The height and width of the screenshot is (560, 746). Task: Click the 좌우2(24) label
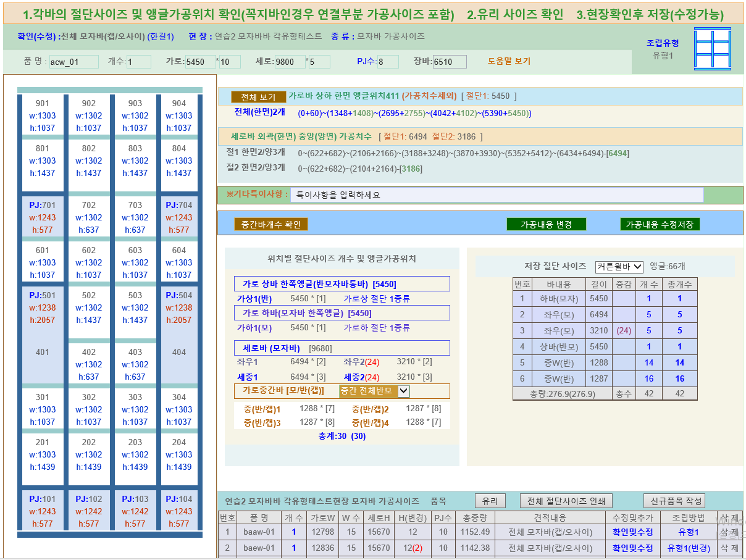[x=362, y=361]
